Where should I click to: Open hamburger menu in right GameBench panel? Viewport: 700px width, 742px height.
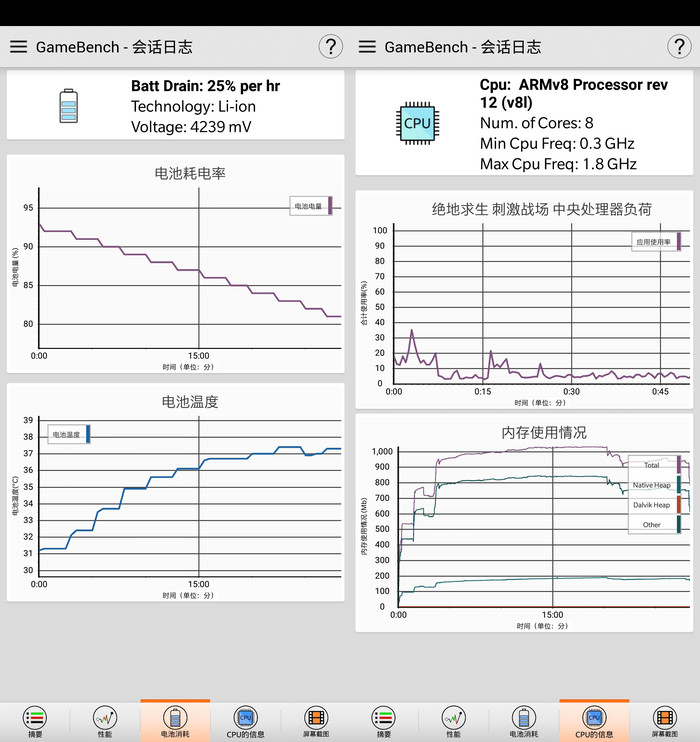click(x=367, y=47)
